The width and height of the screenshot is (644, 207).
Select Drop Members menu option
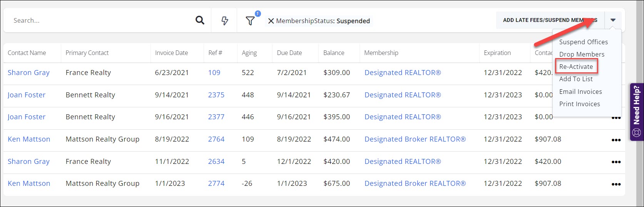(582, 54)
